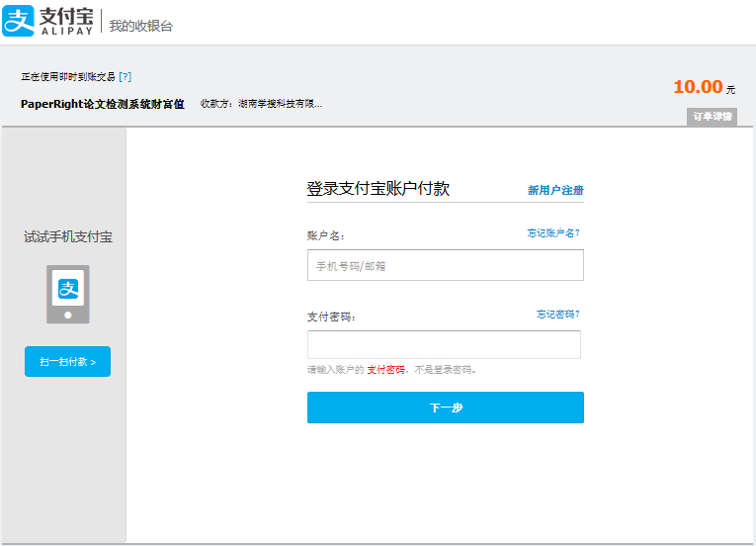Open the 新用户注册 registration link
756x546 pixels.
(555, 190)
